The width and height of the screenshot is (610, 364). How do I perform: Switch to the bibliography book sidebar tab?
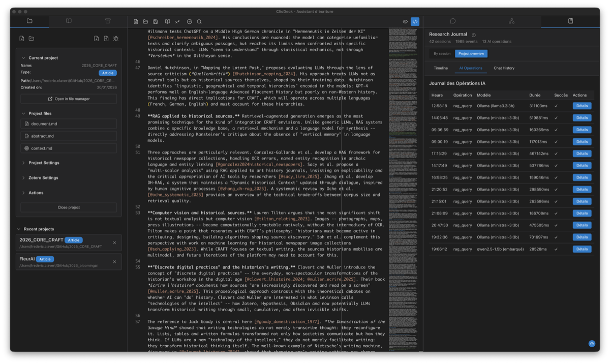[69, 21]
